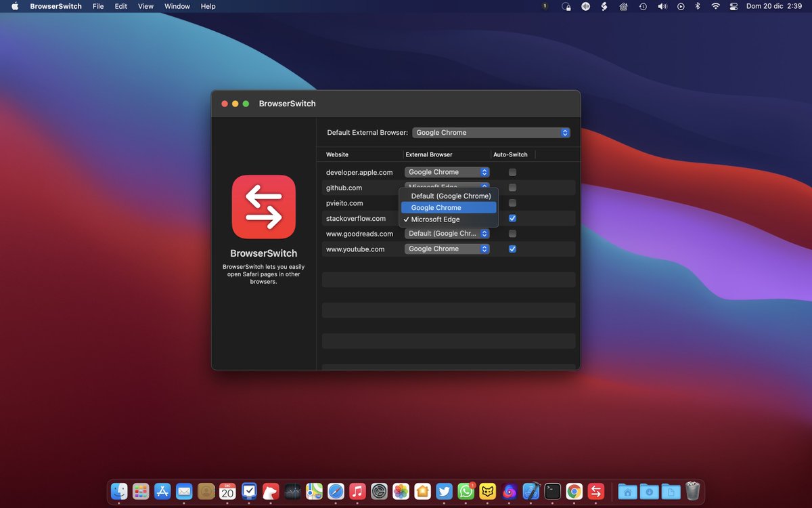
Task: Click the large BrowserSwitch app logo
Action: tap(264, 207)
